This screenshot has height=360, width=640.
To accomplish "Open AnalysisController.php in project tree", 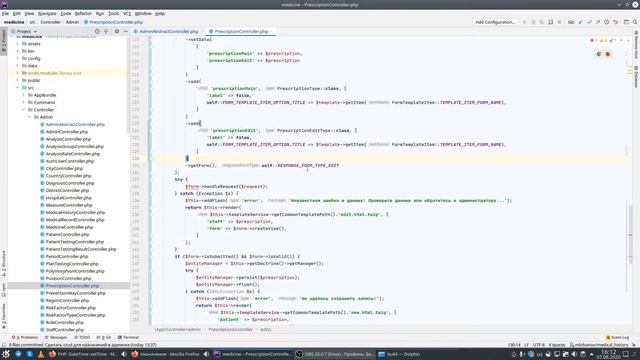I will click(68, 139).
